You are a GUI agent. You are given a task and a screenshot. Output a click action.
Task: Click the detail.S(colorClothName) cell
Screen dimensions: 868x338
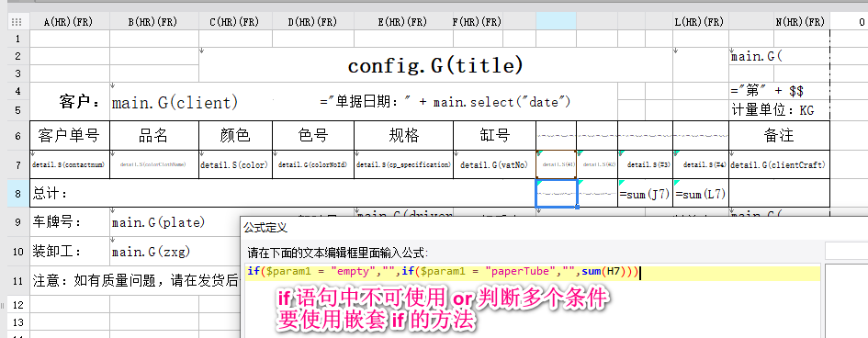coord(154,164)
